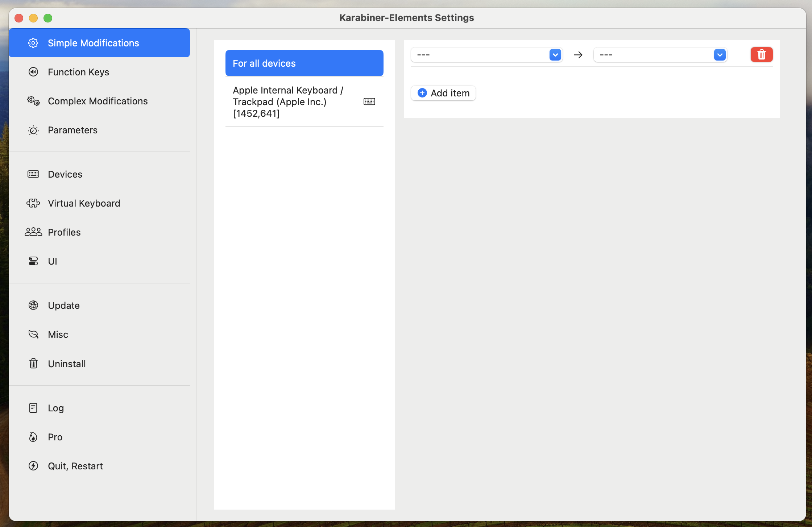Click the Log document icon
Viewport: 812px width, 527px height.
33,408
